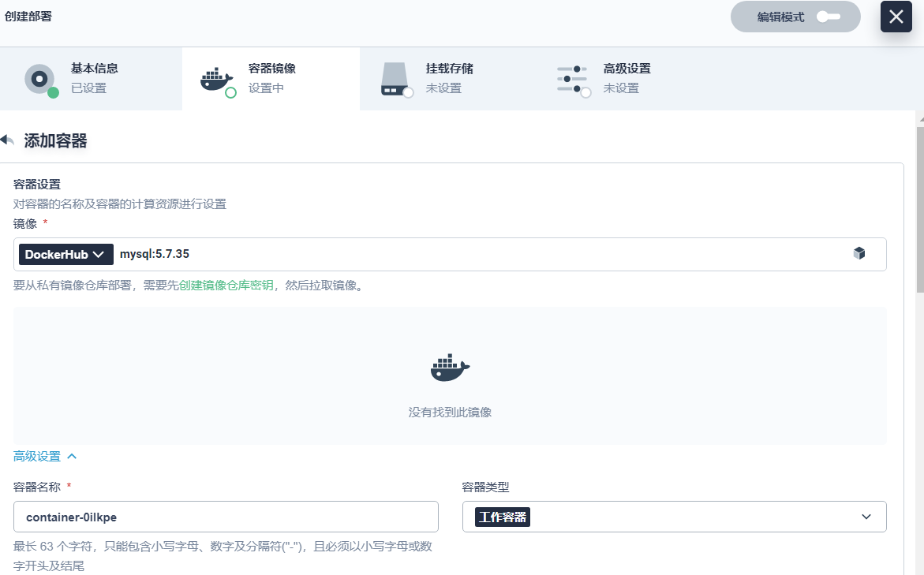The width and height of the screenshot is (924, 575).
Task: Click the 容器名称 field container-0ilkpe
Action: pos(226,517)
